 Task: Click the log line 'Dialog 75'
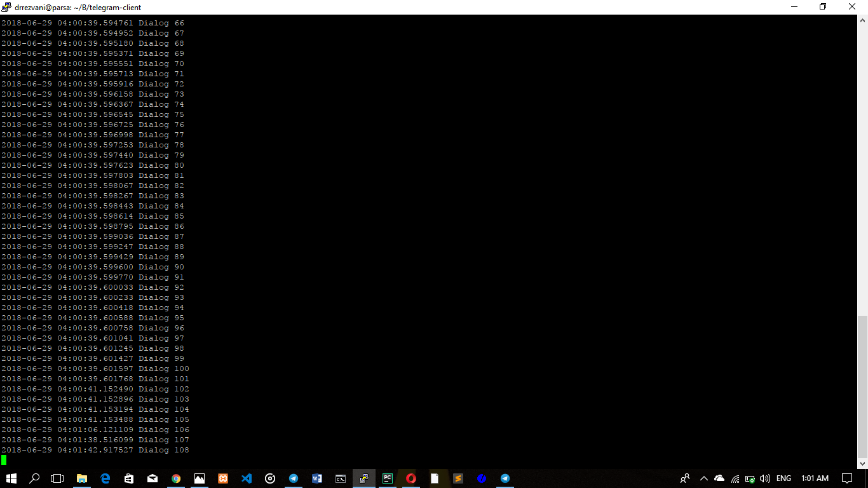tap(93, 114)
